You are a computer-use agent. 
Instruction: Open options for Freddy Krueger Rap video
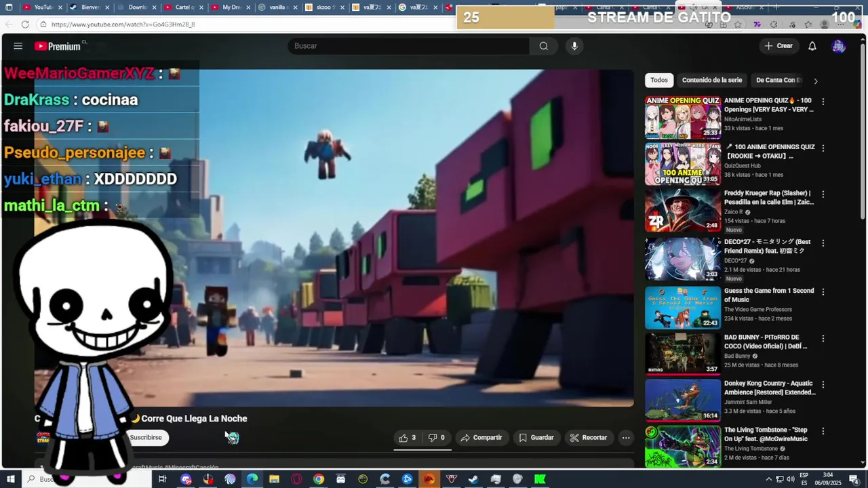coord(823,194)
